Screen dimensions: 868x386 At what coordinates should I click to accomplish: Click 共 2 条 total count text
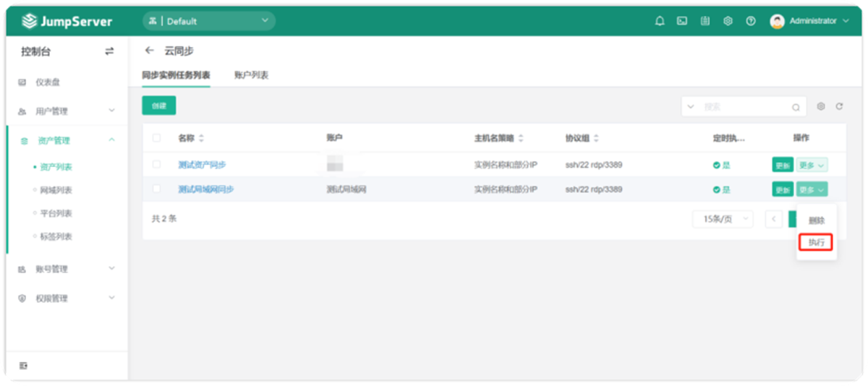coord(164,218)
